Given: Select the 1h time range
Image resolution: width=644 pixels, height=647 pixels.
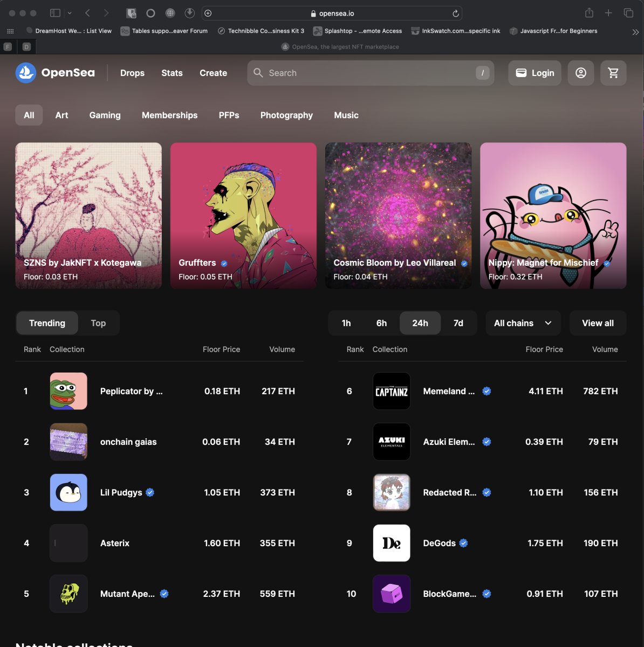Looking at the screenshot, I should pos(346,323).
